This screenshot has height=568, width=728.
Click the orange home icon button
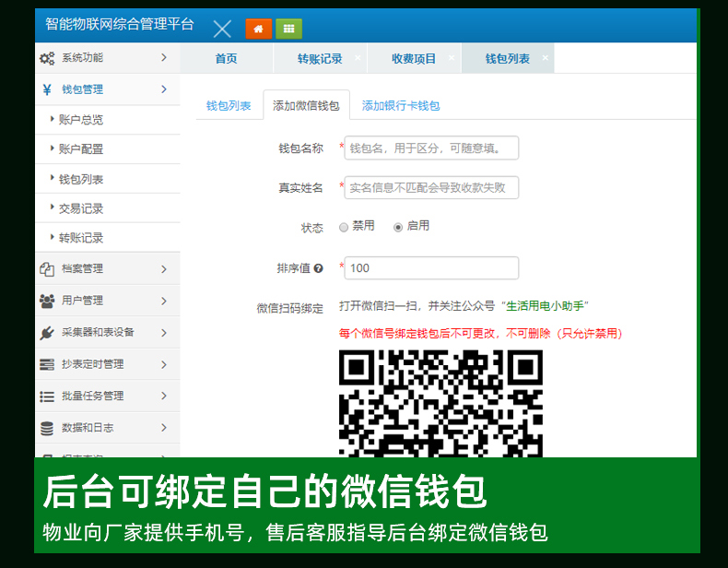[259, 29]
